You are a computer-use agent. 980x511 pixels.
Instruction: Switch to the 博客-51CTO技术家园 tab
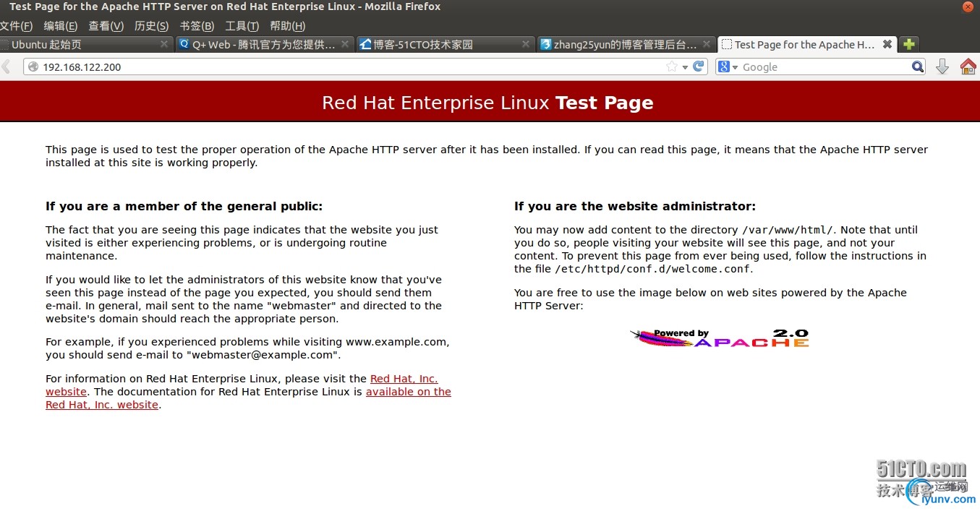coord(445,44)
